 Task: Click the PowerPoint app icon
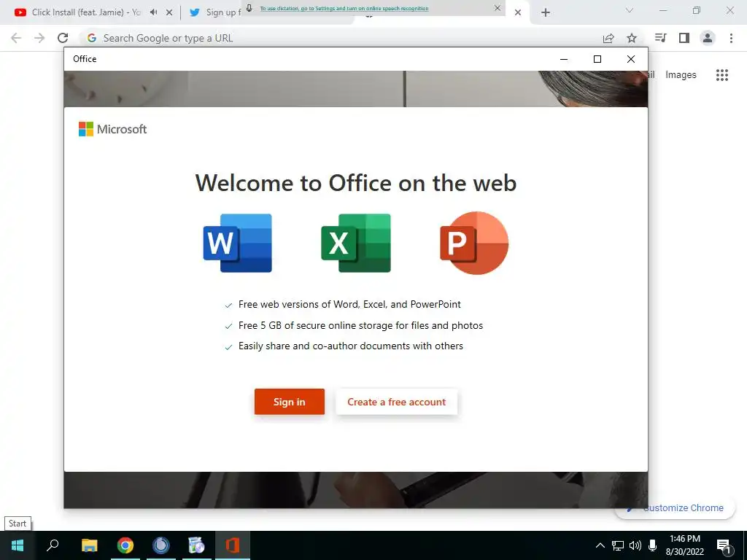474,243
